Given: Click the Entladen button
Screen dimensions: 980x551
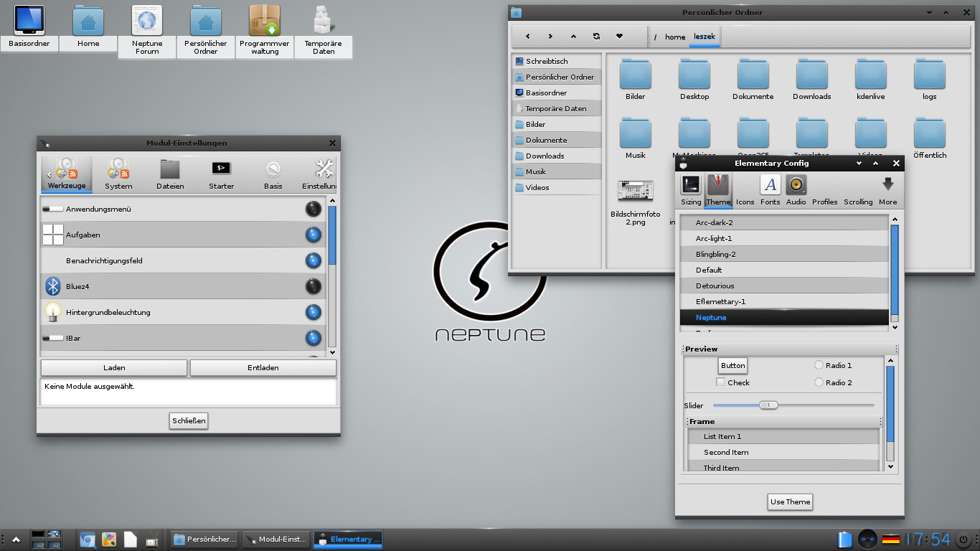Looking at the screenshot, I should coord(263,367).
